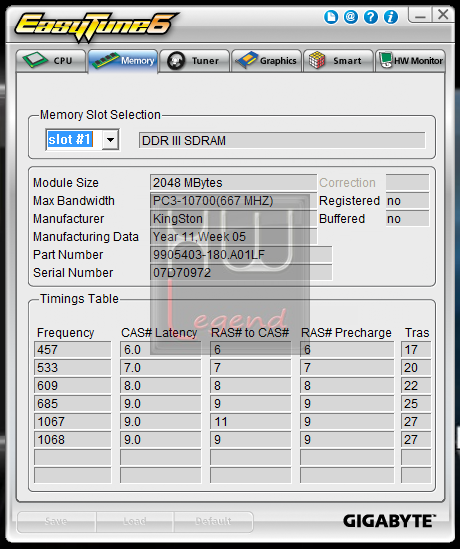Click frequency cell 1067
Screen dimensions: 460x549
click(x=72, y=422)
